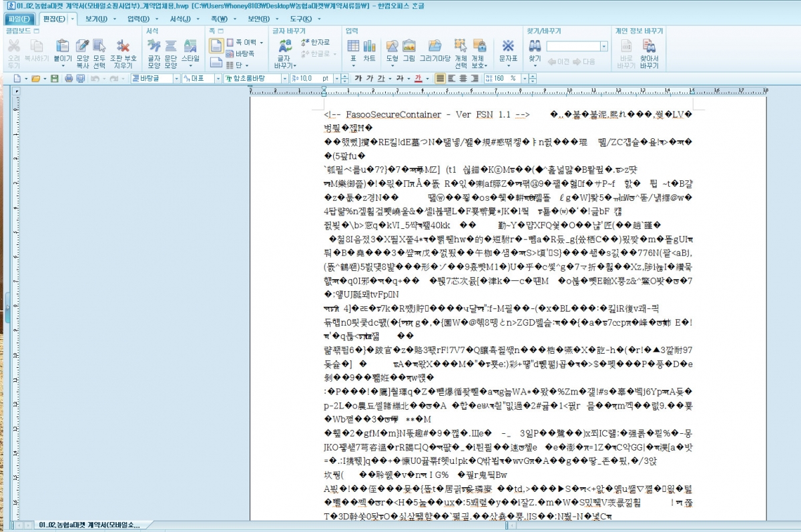
Task: Open the 파일(F) menu
Action: [x=19, y=19]
